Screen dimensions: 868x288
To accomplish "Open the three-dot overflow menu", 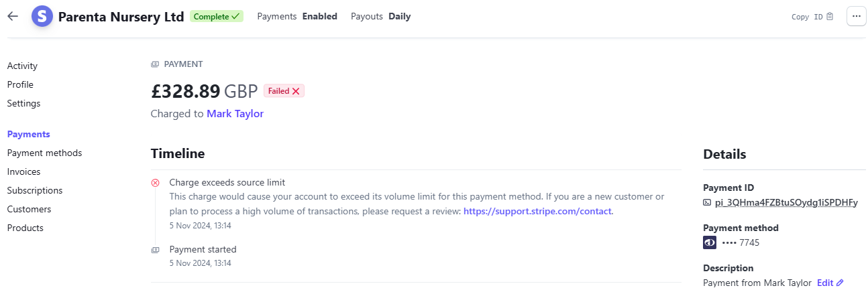I will [857, 16].
